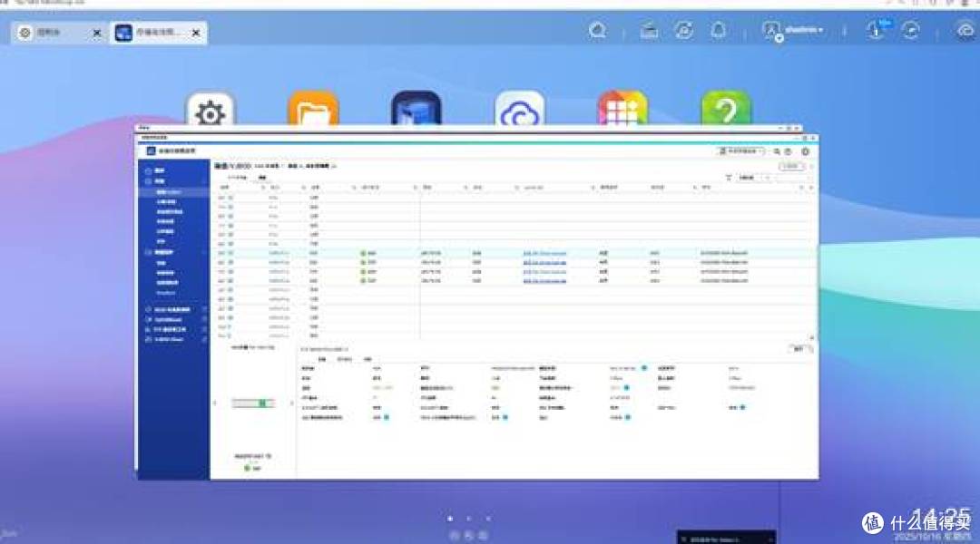The height and width of the screenshot is (544, 980).
Task: Click the cloud icon at top-right corner
Action: pos(966,30)
